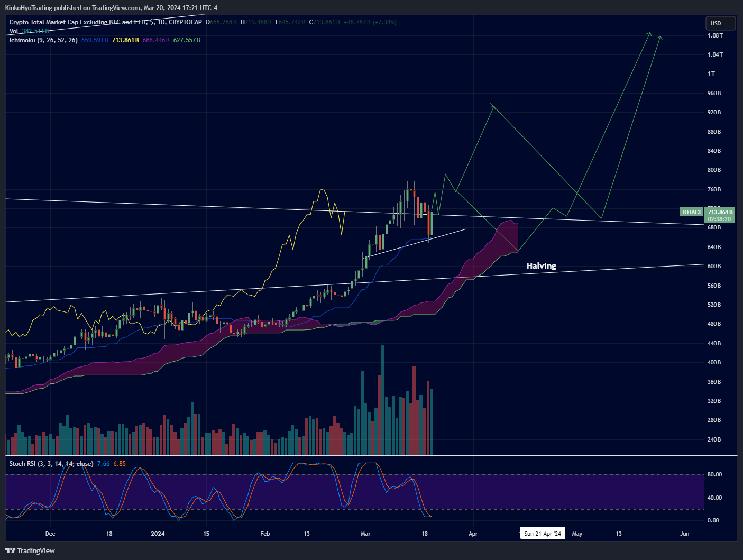The height and width of the screenshot is (560, 743).
Task: Click the 80.00 Stoch RSI scale label
Action: pyautogui.click(x=714, y=474)
